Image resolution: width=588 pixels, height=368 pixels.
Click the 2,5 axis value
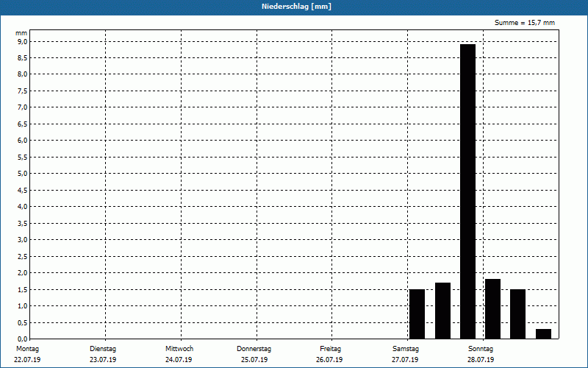(23, 256)
